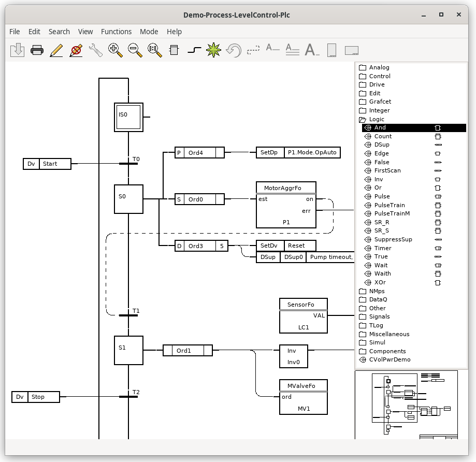The width and height of the screenshot is (476, 462).
Task: Click the T1 transition bar
Action: tap(128, 316)
